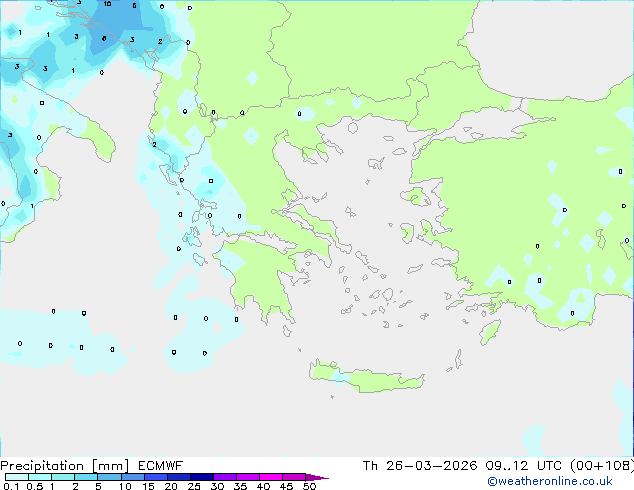The image size is (634, 490).
Task: Select the 40–45 mm magenta legend swatch
Action: point(271,477)
